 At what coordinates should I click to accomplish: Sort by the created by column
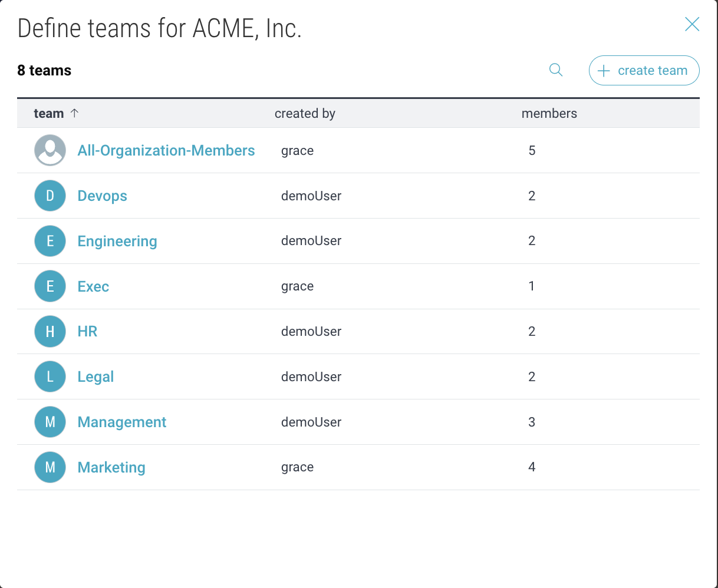(x=305, y=114)
